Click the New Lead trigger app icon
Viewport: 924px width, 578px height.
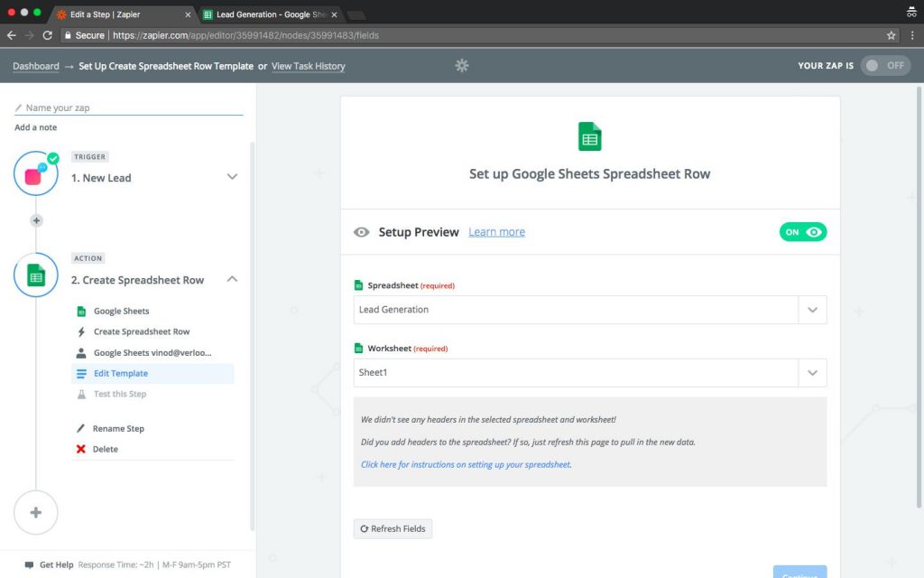click(x=36, y=173)
